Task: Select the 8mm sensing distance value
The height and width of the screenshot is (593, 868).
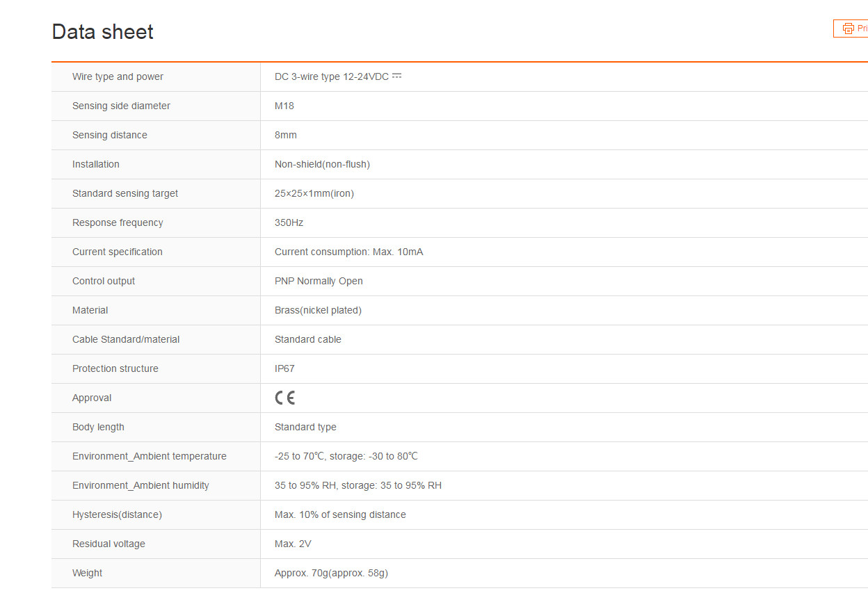Action: tap(286, 135)
